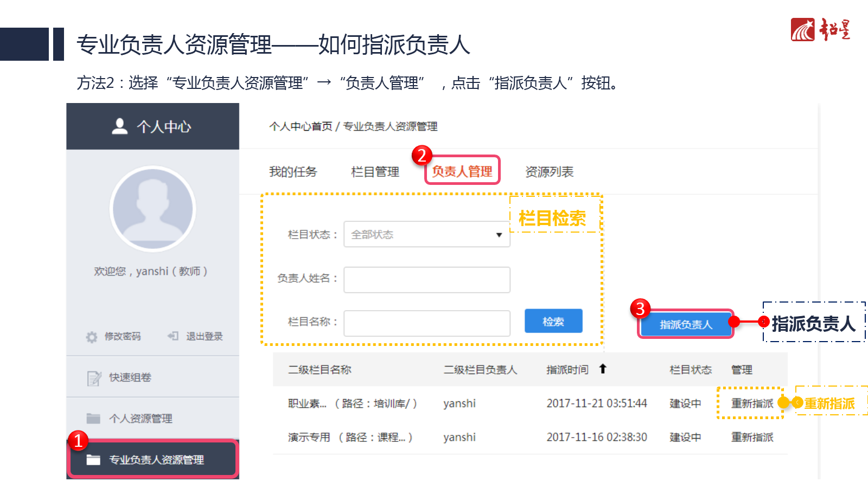Click 重新指派 for the 职业素... row

pos(752,403)
